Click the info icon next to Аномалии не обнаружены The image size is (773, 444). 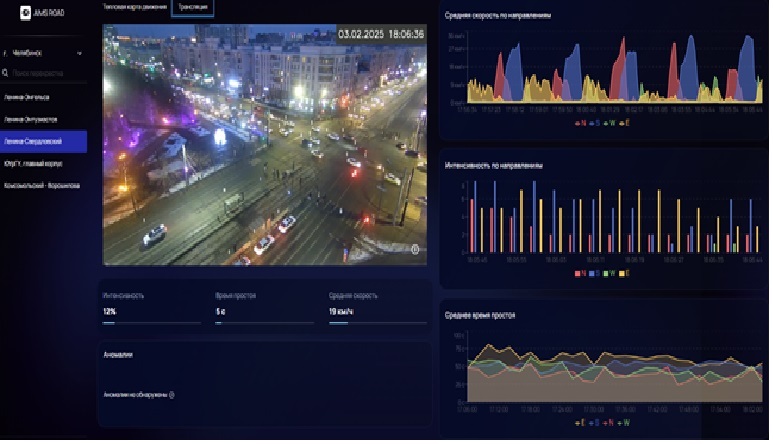coord(172,394)
